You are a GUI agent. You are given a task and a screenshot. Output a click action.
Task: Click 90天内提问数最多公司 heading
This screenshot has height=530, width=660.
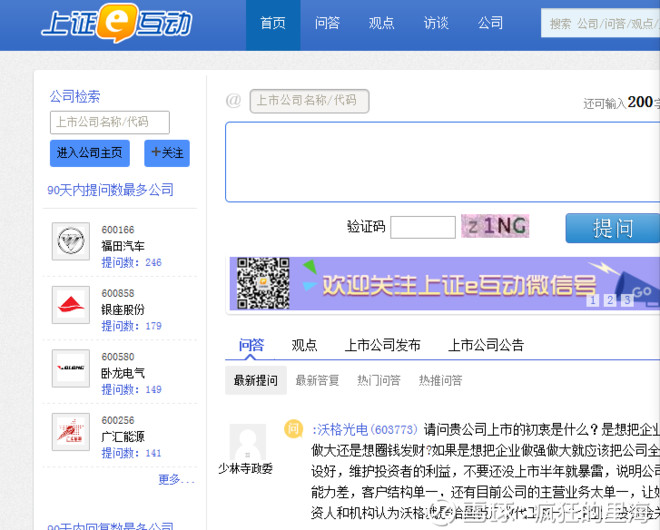point(110,190)
